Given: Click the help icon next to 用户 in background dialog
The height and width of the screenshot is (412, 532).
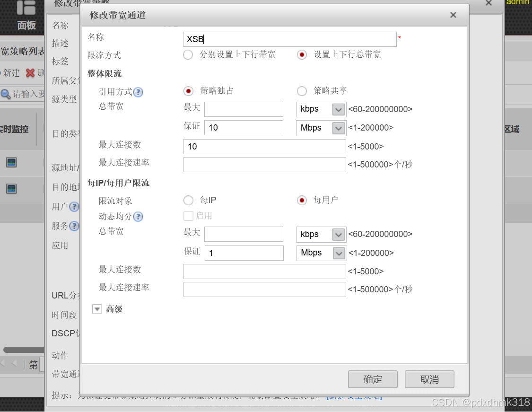Looking at the screenshot, I should (74, 207).
